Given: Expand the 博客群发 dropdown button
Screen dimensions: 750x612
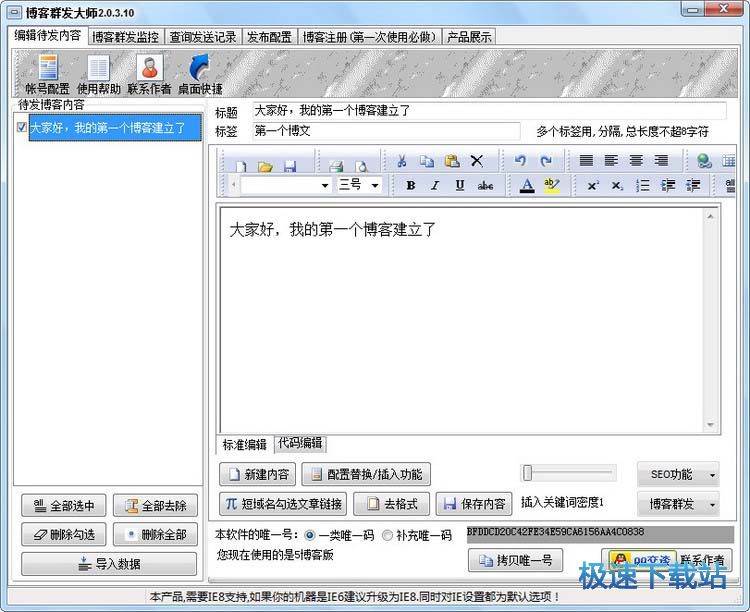Looking at the screenshot, I should [x=677, y=503].
